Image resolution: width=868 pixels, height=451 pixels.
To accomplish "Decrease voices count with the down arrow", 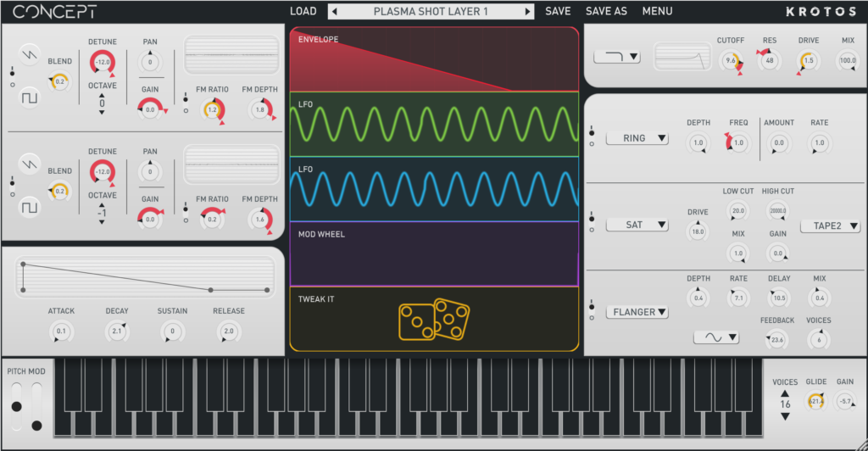I will point(785,415).
